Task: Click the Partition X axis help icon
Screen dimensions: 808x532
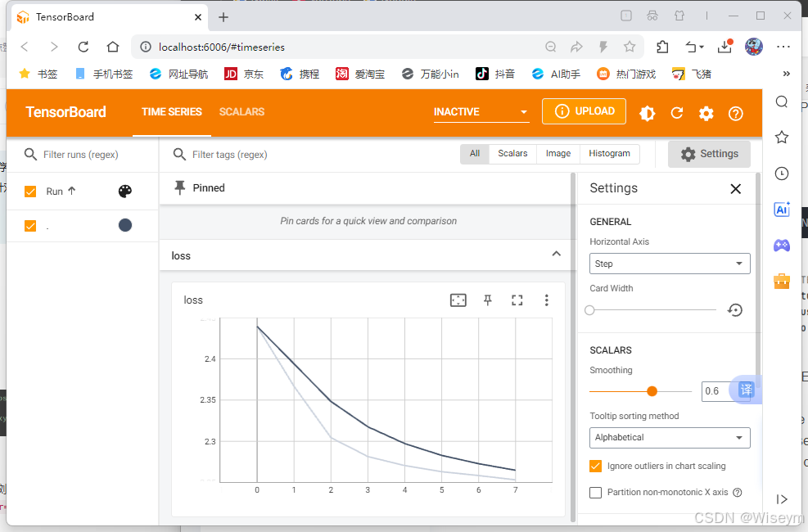Action: (x=738, y=493)
